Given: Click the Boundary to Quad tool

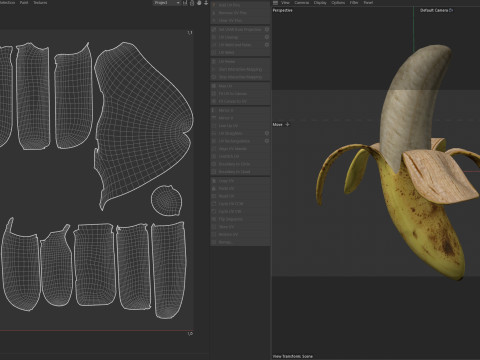Looking at the screenshot, I should click(x=240, y=172).
